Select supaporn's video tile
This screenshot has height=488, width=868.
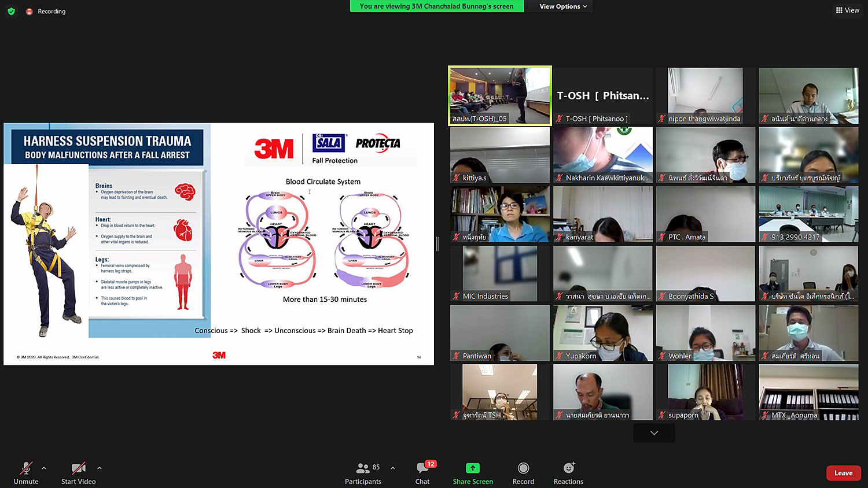pos(705,392)
